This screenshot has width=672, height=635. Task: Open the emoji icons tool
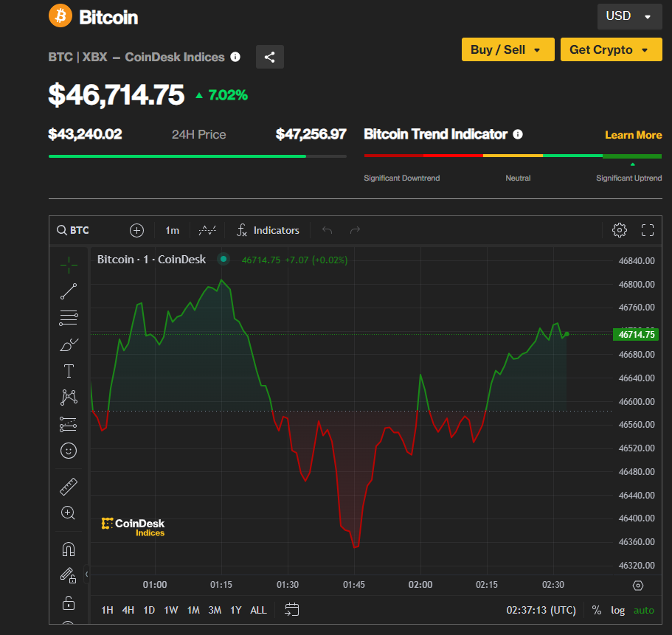[x=69, y=450]
